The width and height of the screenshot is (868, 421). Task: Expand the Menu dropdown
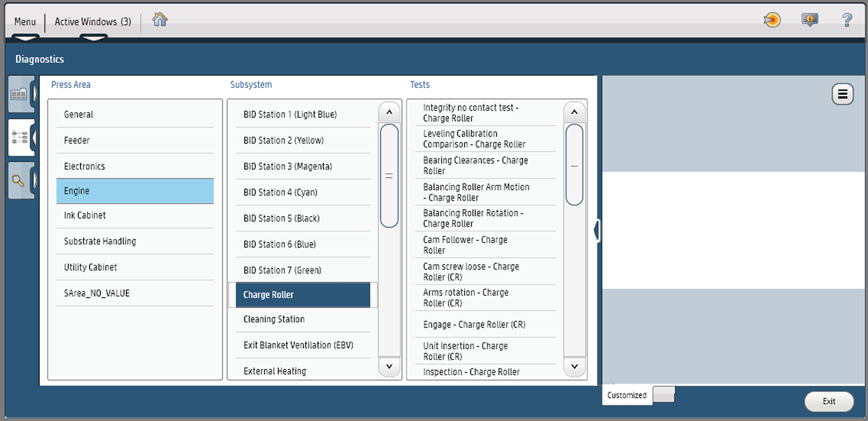25,22
